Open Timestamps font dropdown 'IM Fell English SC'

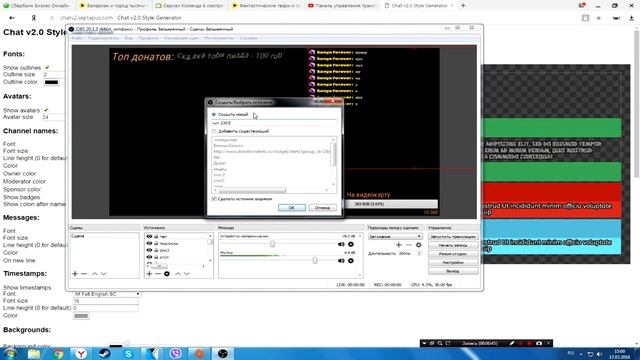[107, 294]
